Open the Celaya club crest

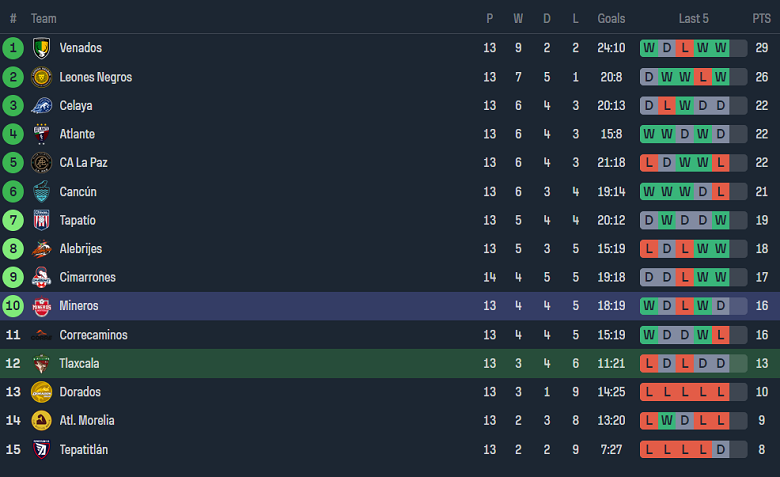coord(41,106)
